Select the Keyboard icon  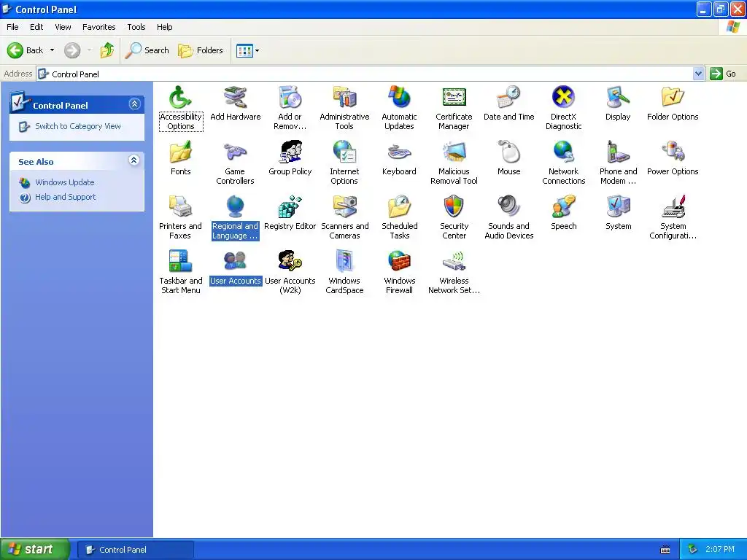coord(399,152)
